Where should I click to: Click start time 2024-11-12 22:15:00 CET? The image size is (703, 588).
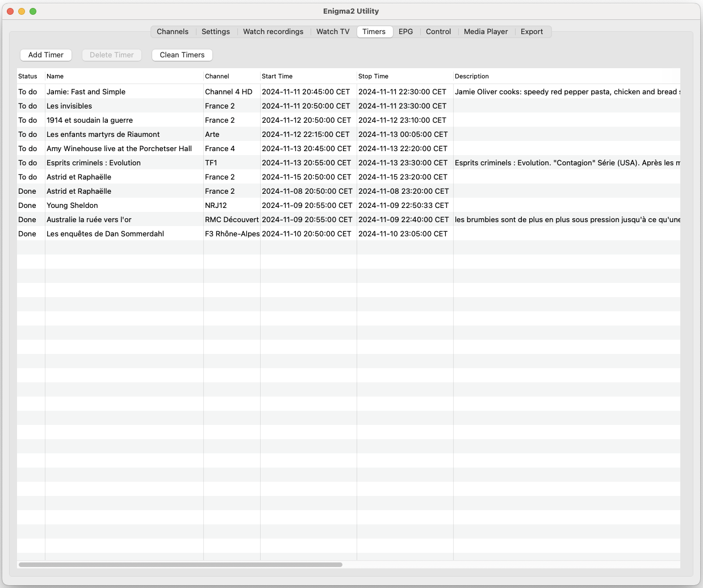pos(308,134)
